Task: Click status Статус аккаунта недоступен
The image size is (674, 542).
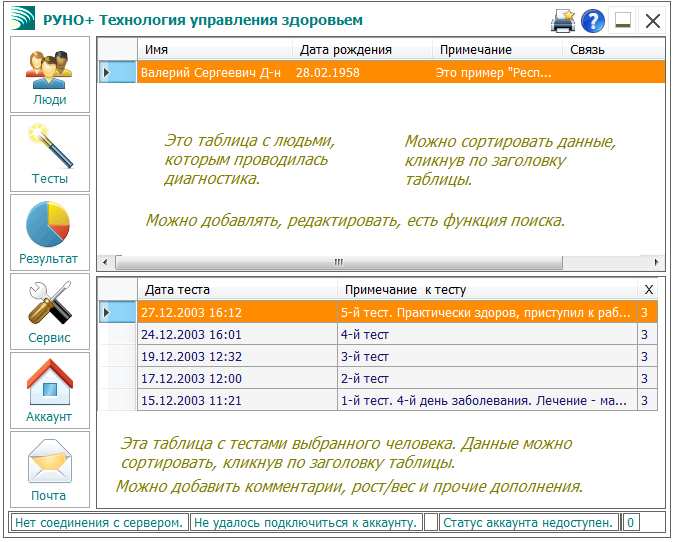Action: (528, 523)
